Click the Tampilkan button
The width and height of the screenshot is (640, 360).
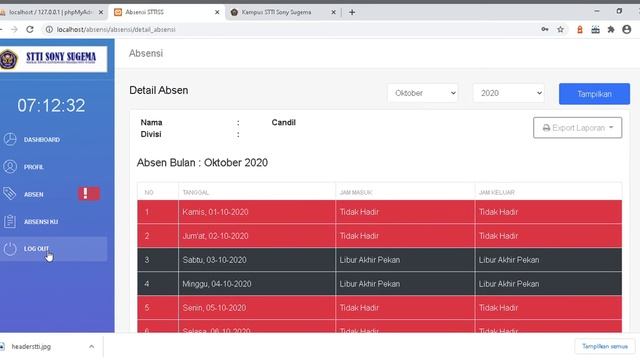click(594, 94)
